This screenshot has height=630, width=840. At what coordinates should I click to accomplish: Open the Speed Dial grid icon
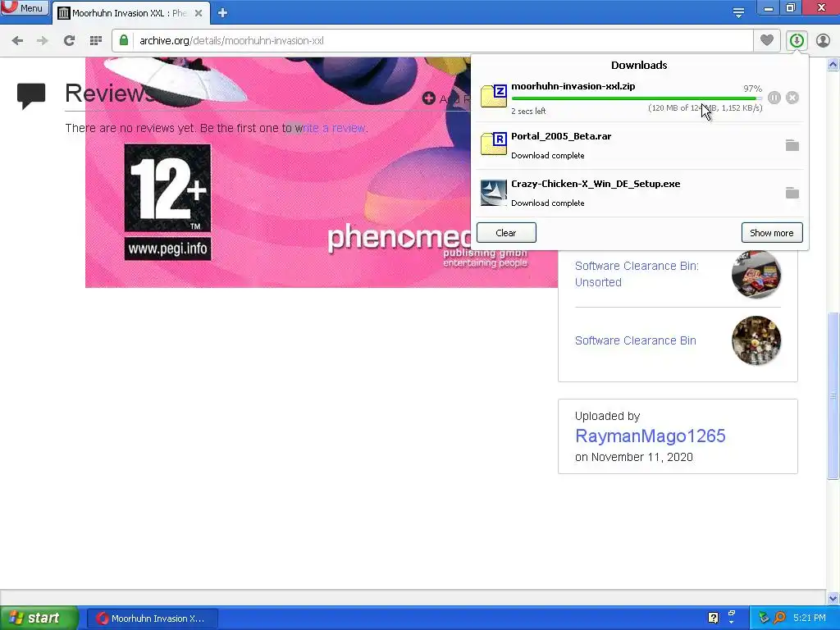pos(96,41)
